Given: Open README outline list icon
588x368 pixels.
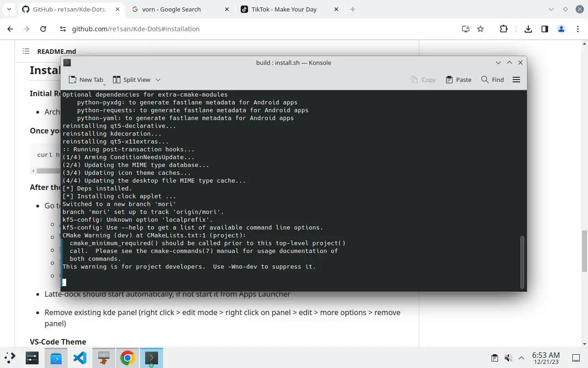Looking at the screenshot, I should 26,52.
